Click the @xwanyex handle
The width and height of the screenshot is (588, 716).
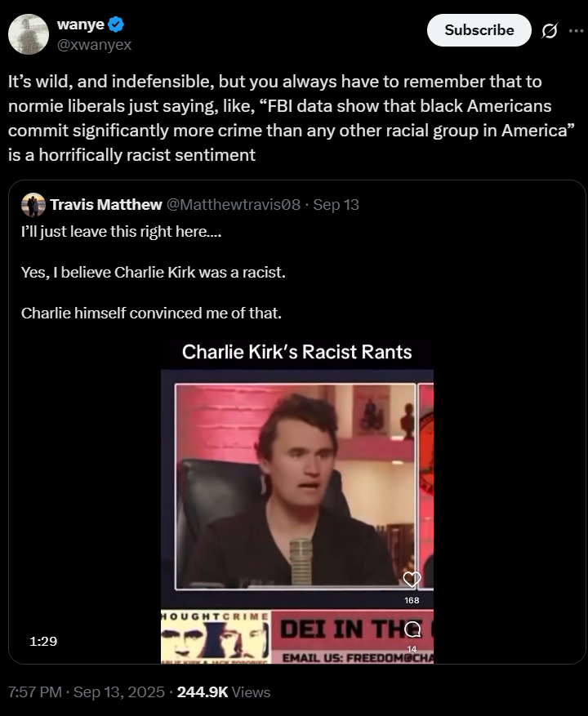coord(93,45)
